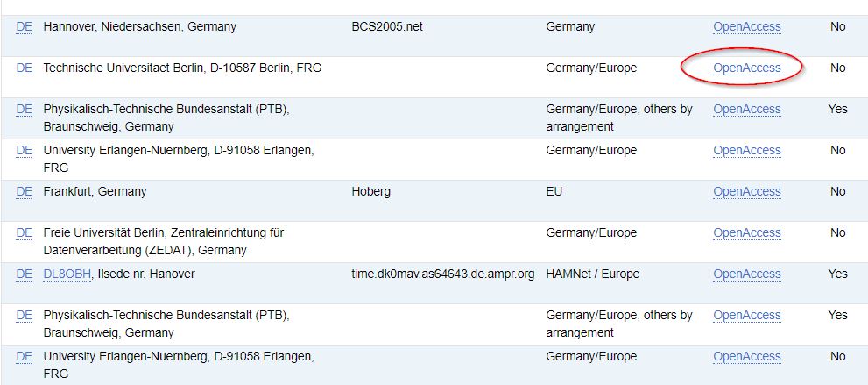
Task: Select the BCS2005.net hostname text
Action: point(387,26)
